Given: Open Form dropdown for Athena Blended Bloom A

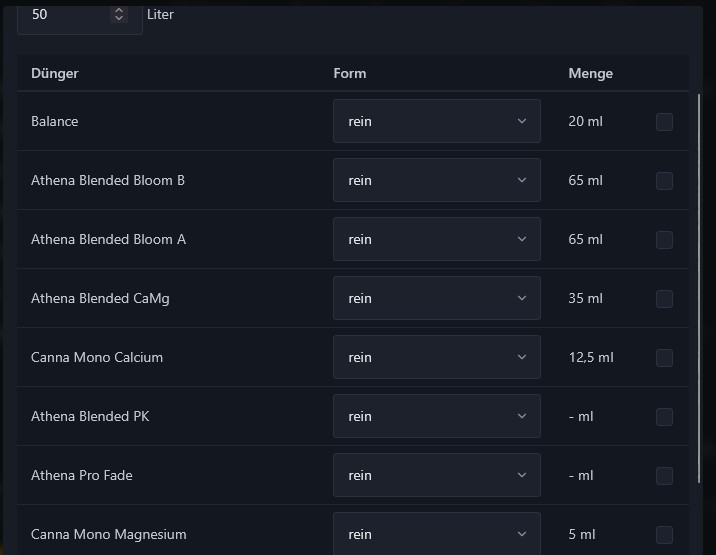Looking at the screenshot, I should [x=436, y=239].
